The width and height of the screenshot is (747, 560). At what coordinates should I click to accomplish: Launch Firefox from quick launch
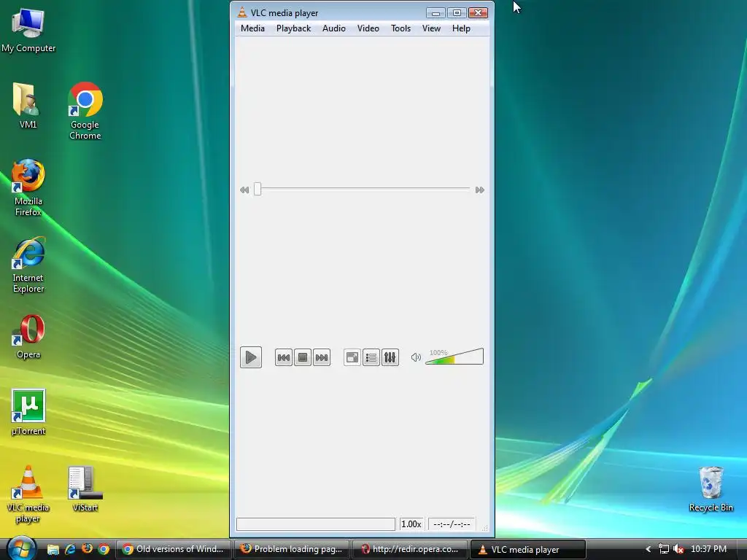[88, 550]
